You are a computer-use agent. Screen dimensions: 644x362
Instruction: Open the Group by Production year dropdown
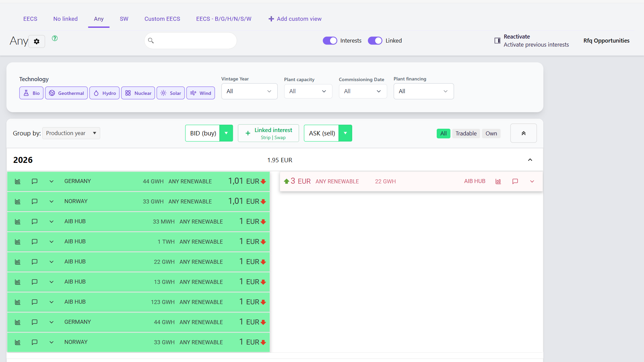(x=71, y=133)
